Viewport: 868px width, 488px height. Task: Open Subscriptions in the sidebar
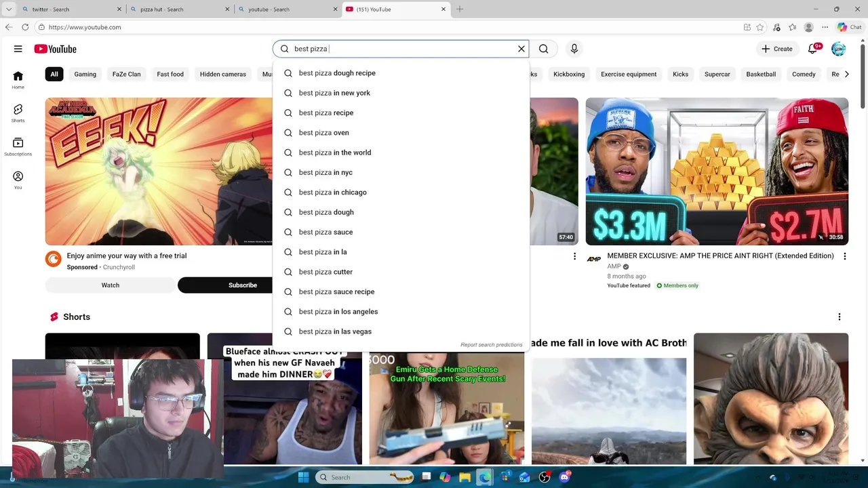18,147
